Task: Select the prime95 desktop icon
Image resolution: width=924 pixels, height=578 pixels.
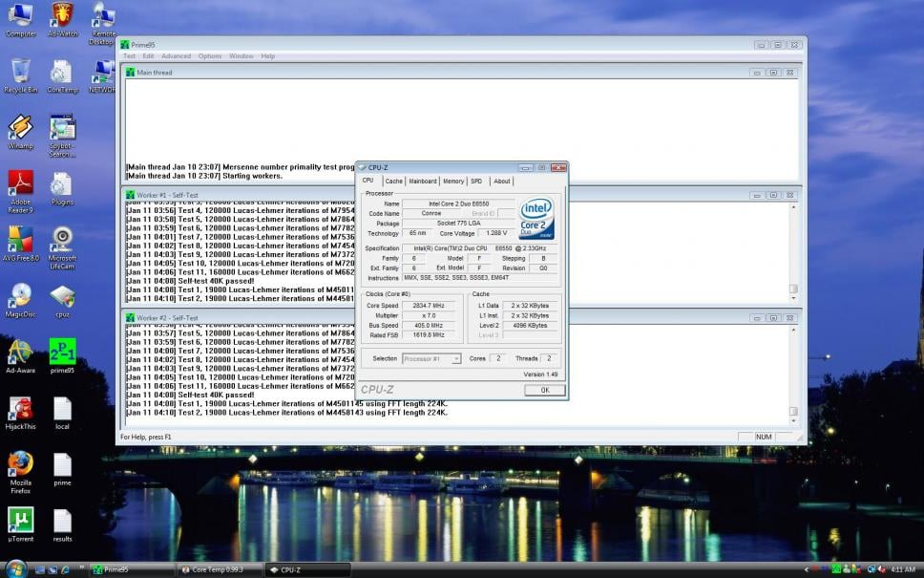Action: [62, 356]
